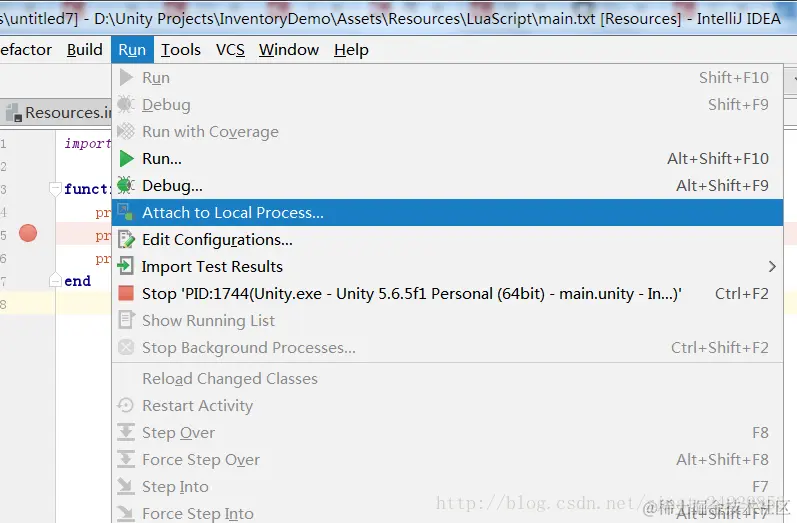This screenshot has width=797, height=523.
Task: Select Stop Background Processes... entry
Action: 447,347
